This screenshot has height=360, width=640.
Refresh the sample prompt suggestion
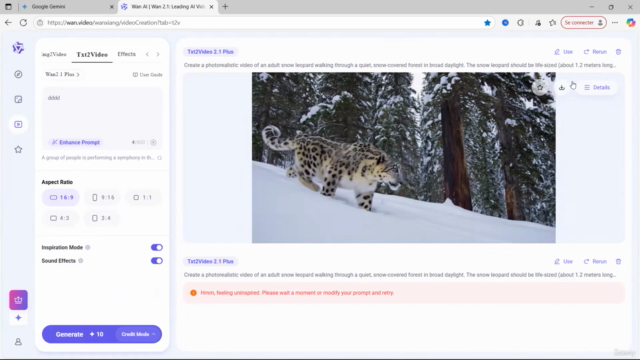[x=160, y=158]
